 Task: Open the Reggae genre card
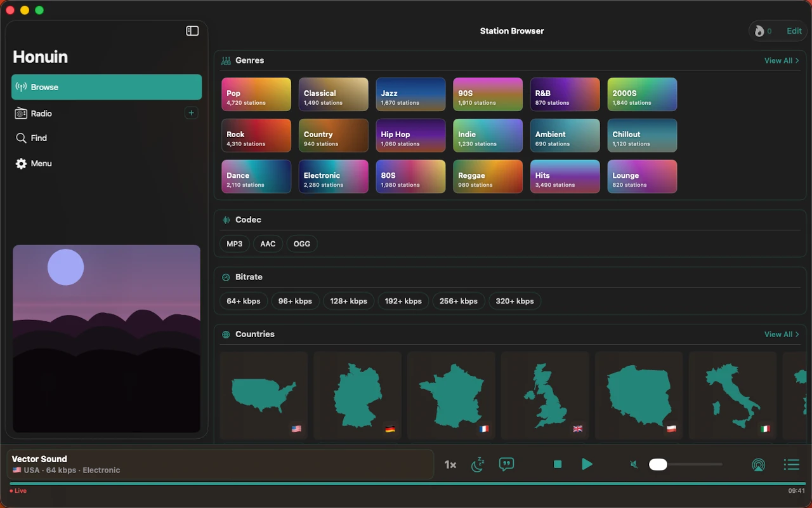coord(488,177)
